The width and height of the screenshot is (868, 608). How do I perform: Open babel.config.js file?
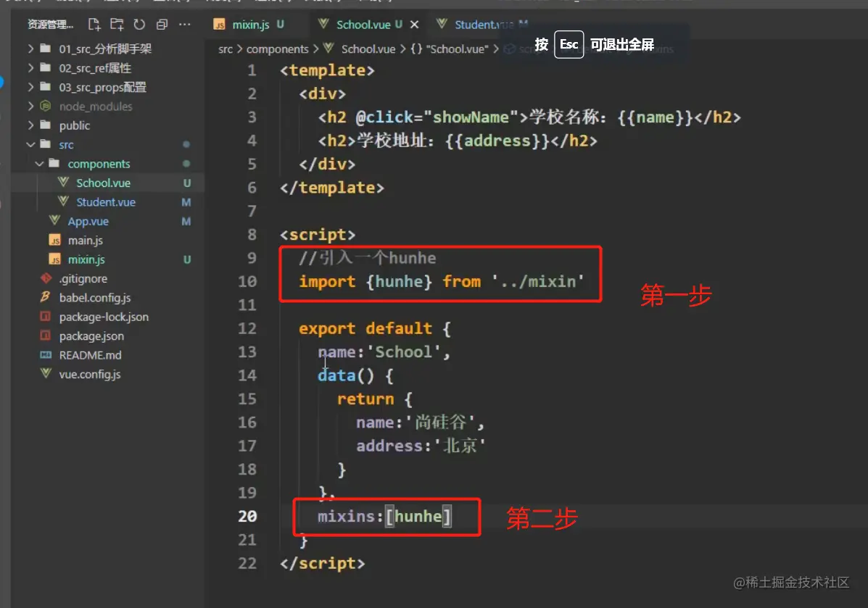[95, 298]
